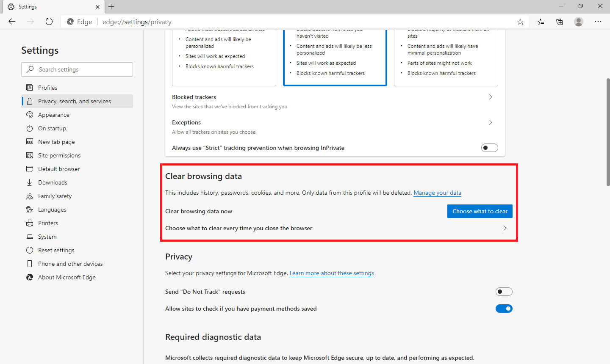Click the About Microsoft Edge logo icon

tap(30, 277)
